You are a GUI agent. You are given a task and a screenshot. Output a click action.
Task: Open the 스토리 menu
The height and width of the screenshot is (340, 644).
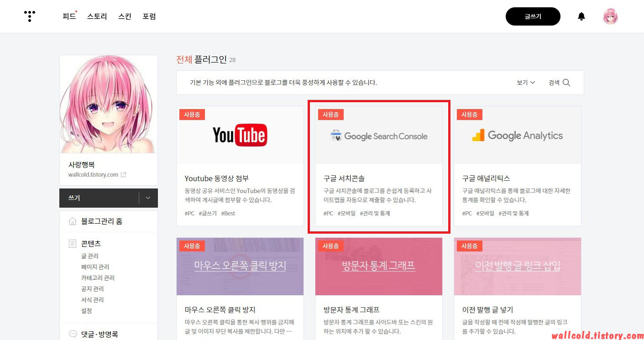(x=97, y=16)
